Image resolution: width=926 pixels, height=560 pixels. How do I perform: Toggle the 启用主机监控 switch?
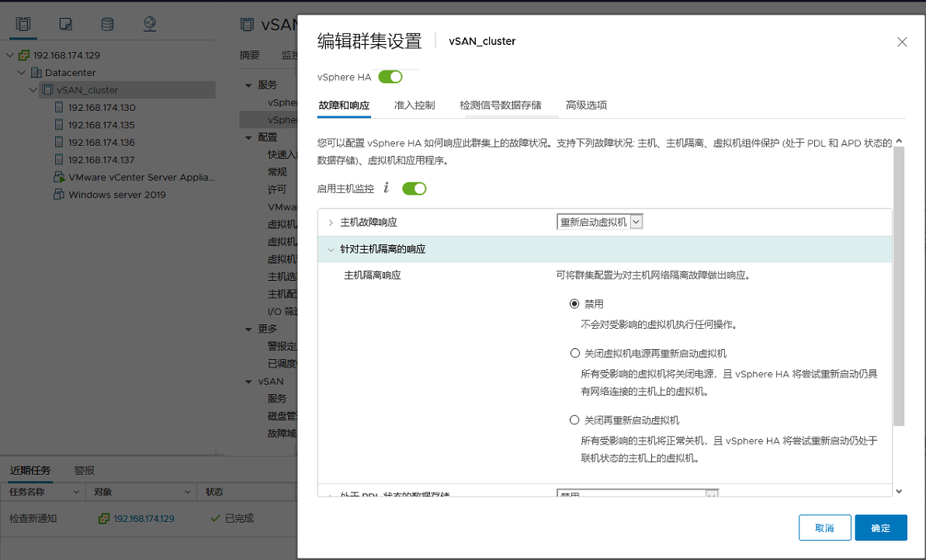[x=414, y=188]
